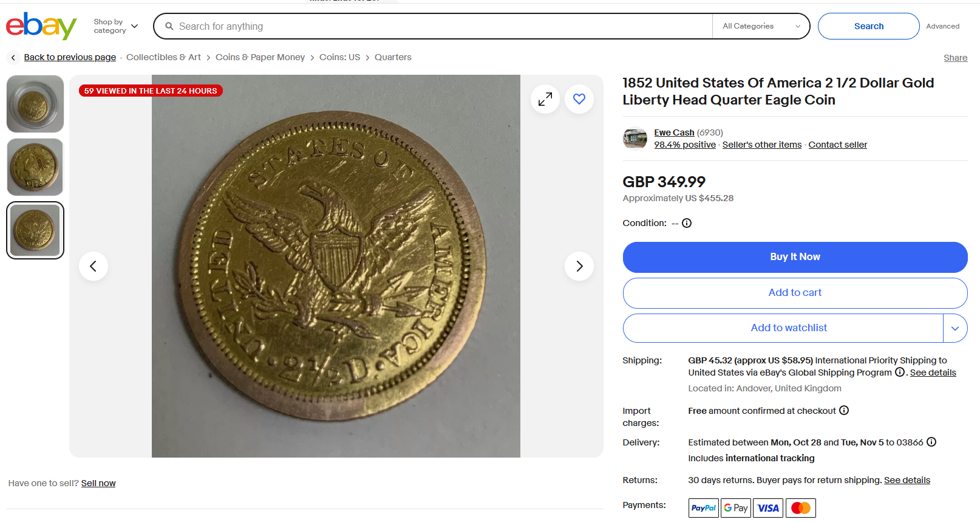Click the delivery estimate info icon
Image resolution: width=980 pixels, height=522 pixels.
931,442
